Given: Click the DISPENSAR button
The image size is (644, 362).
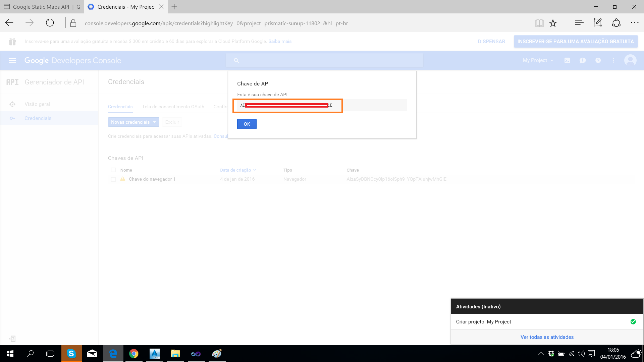Looking at the screenshot, I should click(491, 42).
